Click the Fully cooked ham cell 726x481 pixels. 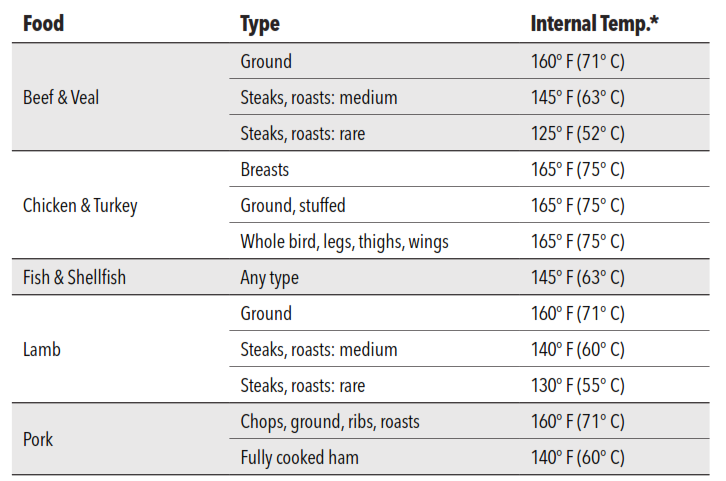tap(300, 457)
